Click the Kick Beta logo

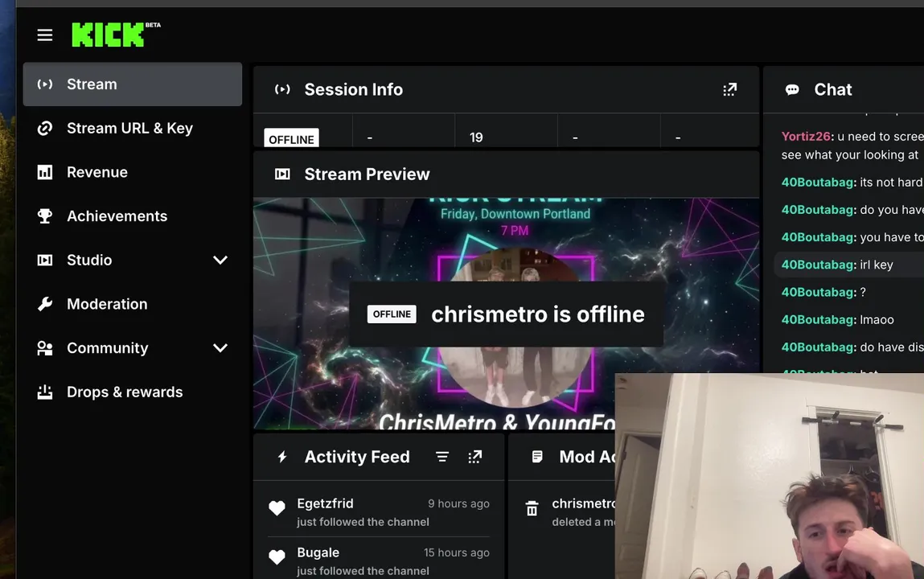click(x=116, y=34)
